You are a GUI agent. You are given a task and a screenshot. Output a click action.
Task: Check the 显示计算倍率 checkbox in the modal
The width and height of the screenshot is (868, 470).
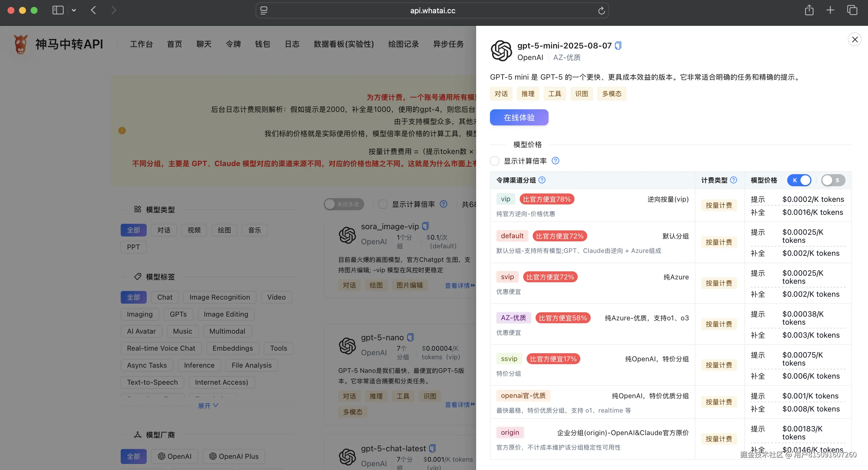coord(494,161)
